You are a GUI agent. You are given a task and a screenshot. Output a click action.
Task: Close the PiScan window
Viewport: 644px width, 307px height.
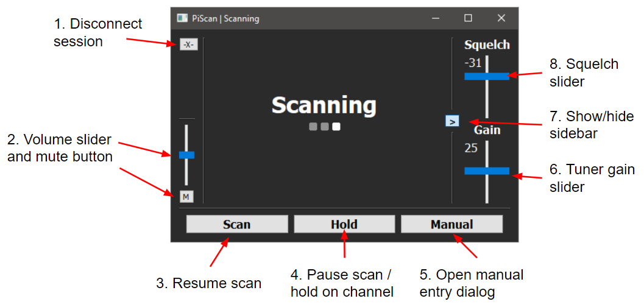(501, 18)
